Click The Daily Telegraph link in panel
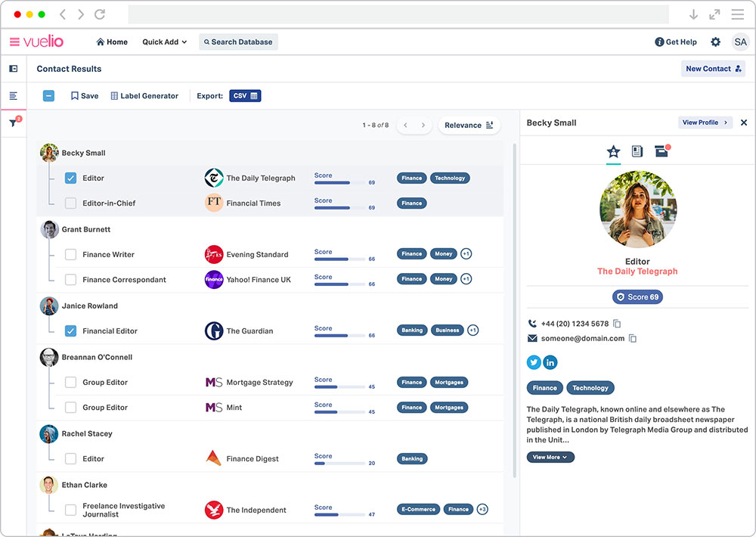Image resolution: width=756 pixels, height=537 pixels. coord(637,272)
